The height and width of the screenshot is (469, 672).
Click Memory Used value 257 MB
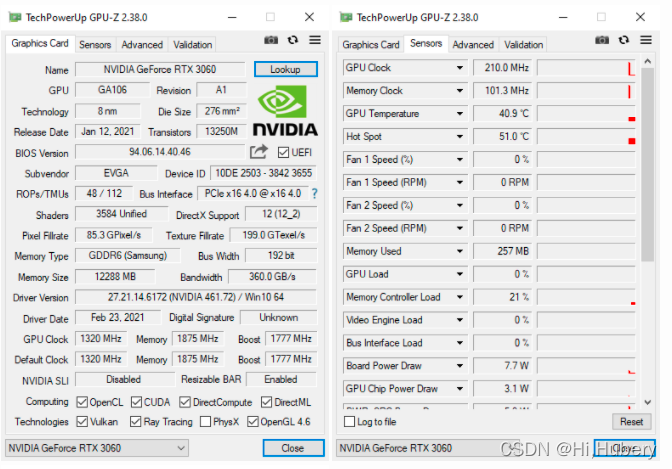point(502,251)
